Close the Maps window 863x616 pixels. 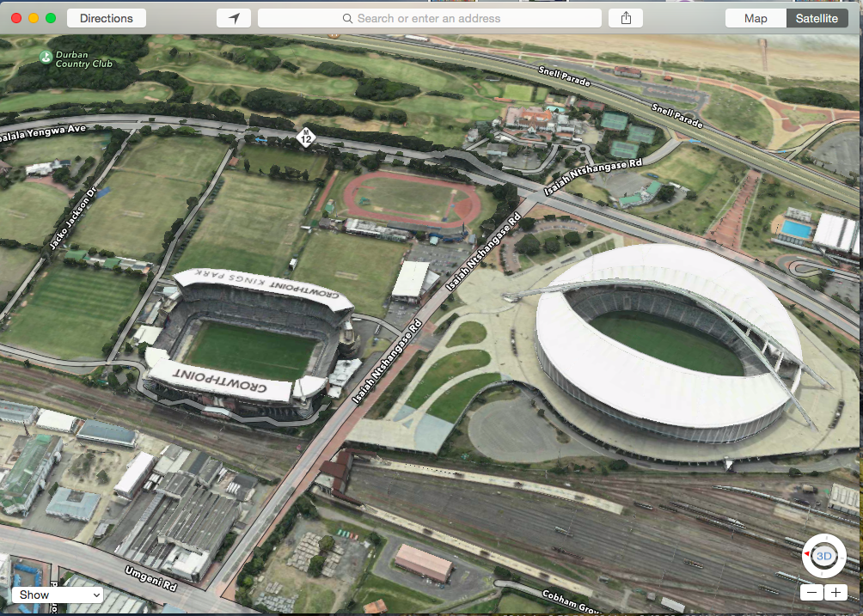tap(16, 18)
